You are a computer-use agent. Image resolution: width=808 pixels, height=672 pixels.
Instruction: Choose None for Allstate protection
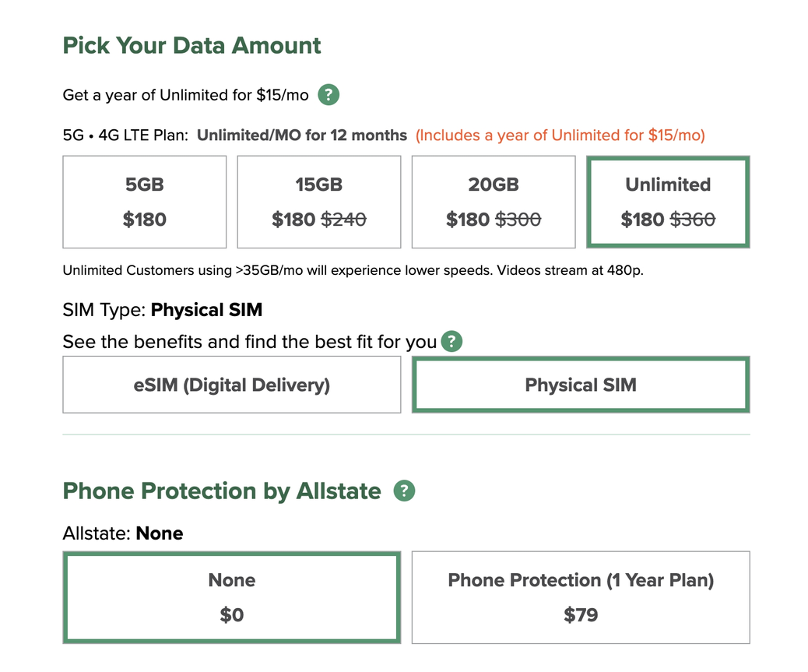(x=232, y=597)
